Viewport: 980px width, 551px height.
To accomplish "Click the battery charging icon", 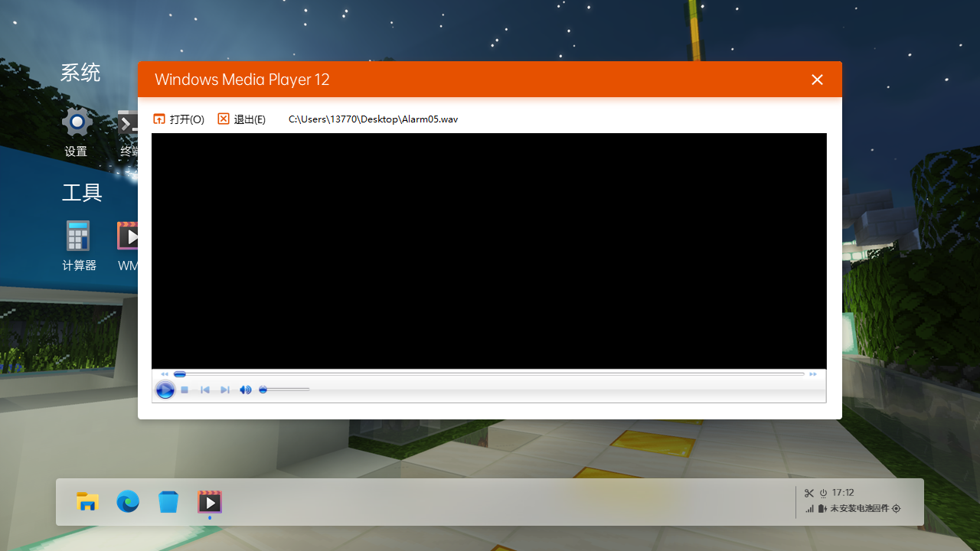I will pos(823,508).
